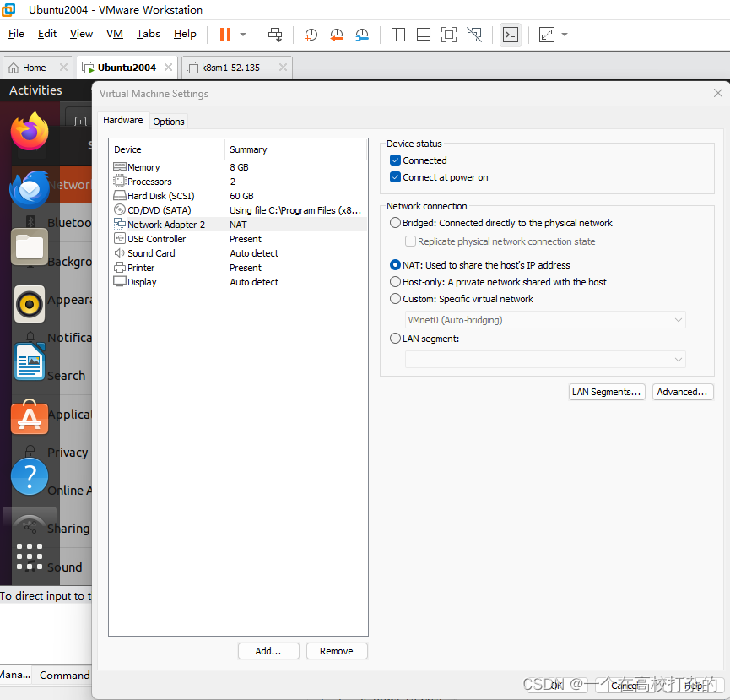Select the Memory device row
Screen dimensions: 730x700
(240, 167)
